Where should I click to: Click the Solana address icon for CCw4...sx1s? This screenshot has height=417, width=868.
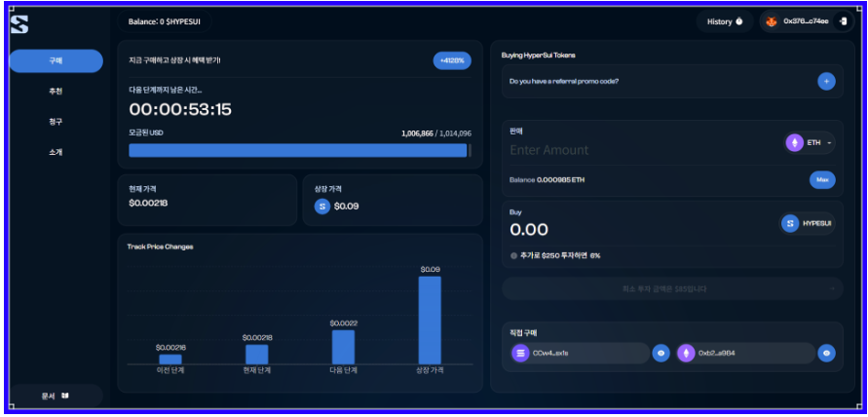click(520, 353)
